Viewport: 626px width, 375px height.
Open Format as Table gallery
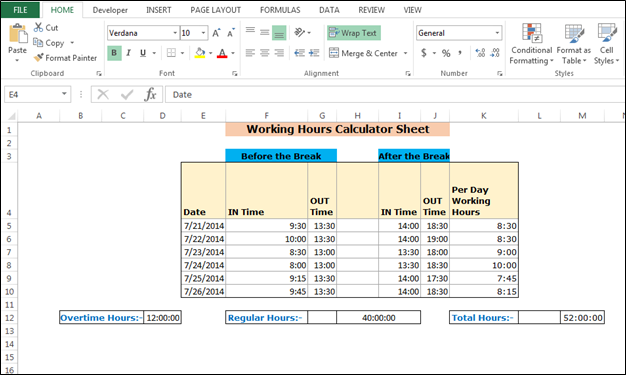point(574,44)
